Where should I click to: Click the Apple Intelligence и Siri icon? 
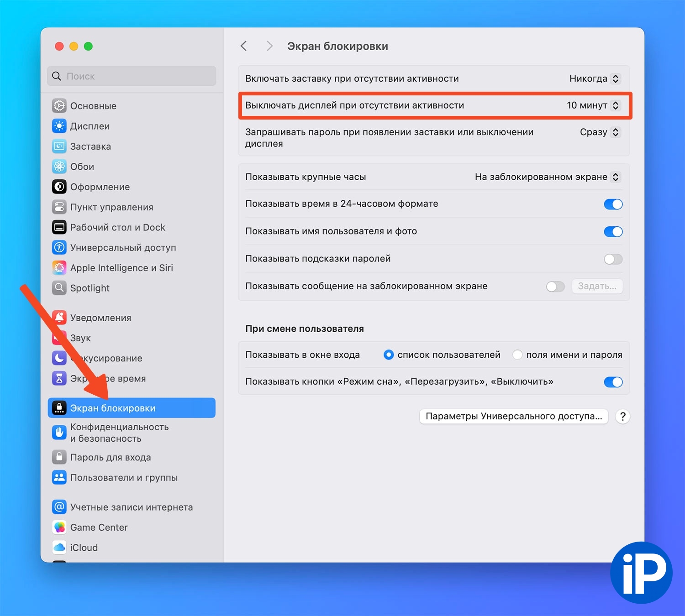59,268
